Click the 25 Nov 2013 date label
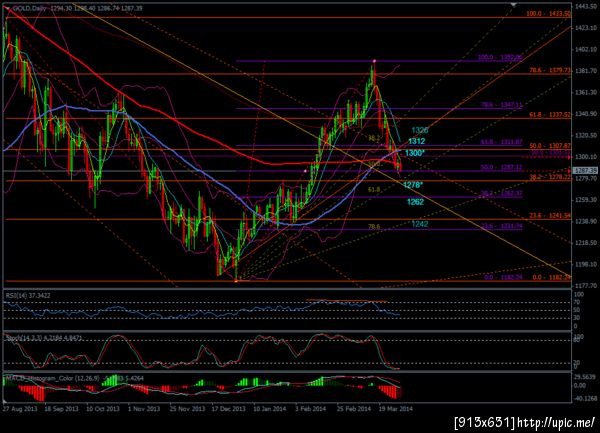Image resolution: width=600 pixels, height=433 pixels. 187,409
